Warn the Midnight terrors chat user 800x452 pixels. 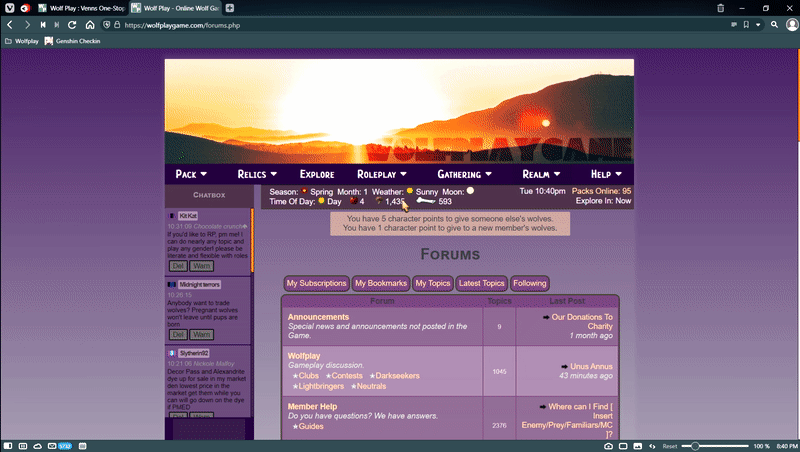(x=202, y=335)
